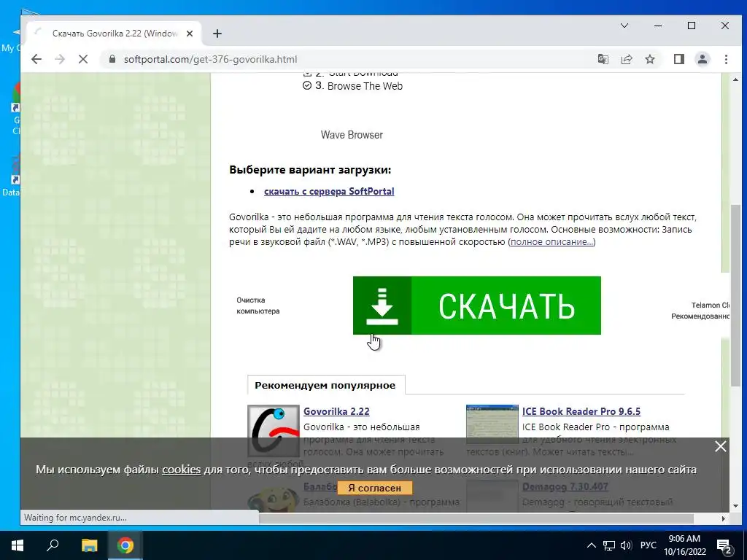Open a new tab with the plus button
This screenshot has width=747, height=560.
tap(217, 34)
